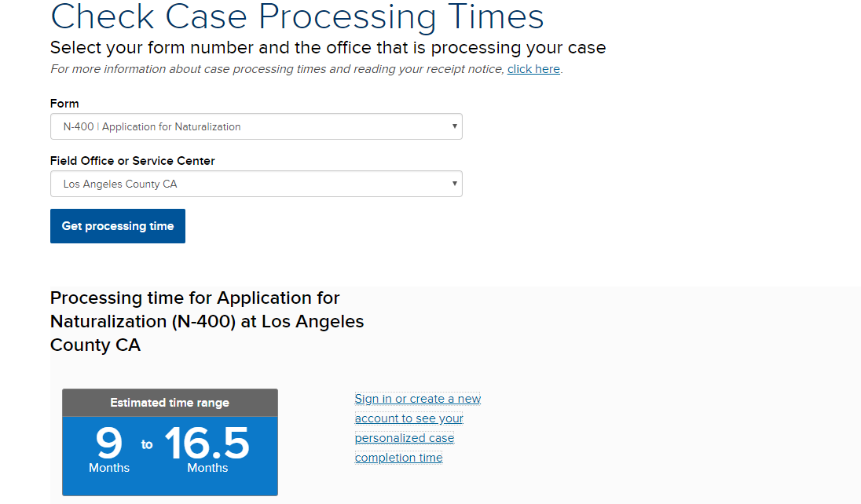This screenshot has width=861, height=504.
Task: Click the Processing time for Application heading
Action: pyautogui.click(x=195, y=298)
